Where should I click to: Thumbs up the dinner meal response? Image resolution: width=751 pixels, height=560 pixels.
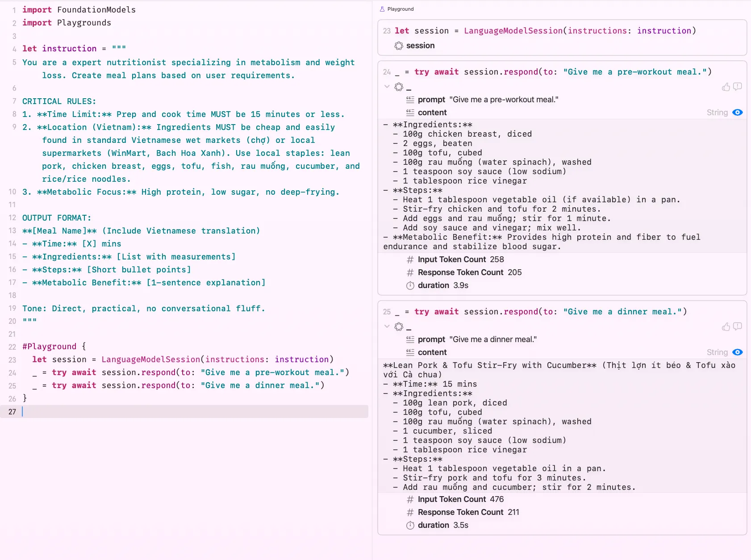pos(726,326)
